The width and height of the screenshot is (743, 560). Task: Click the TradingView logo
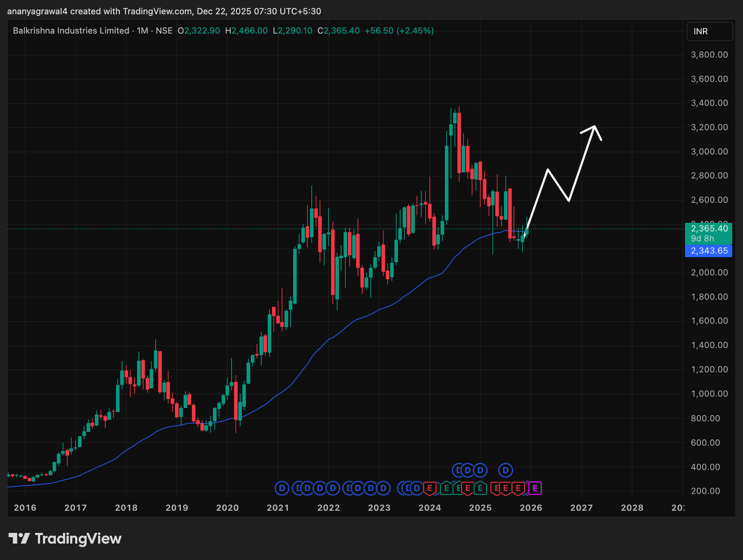65,539
